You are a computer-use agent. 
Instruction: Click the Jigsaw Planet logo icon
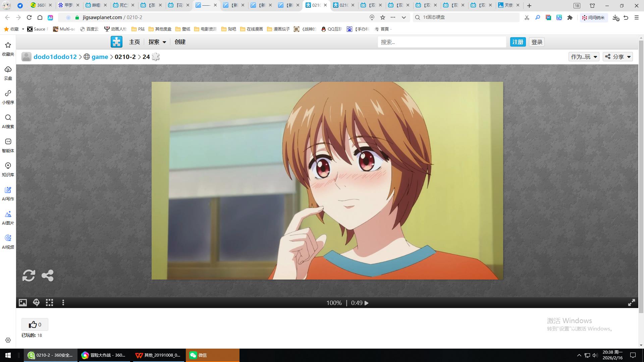coord(116,42)
